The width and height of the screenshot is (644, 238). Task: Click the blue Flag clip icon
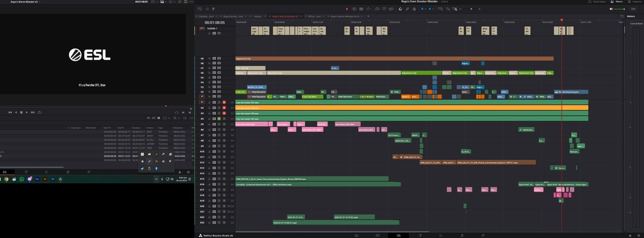422,9
